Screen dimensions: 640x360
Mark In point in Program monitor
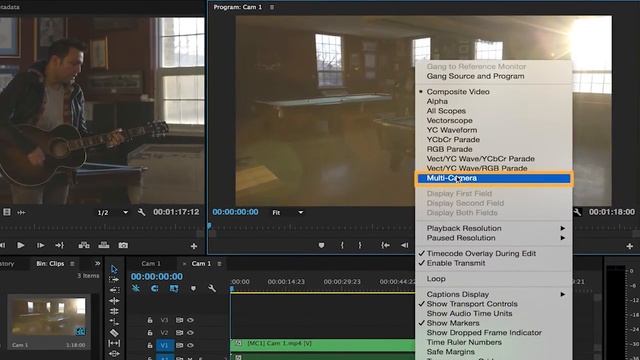pos(342,245)
